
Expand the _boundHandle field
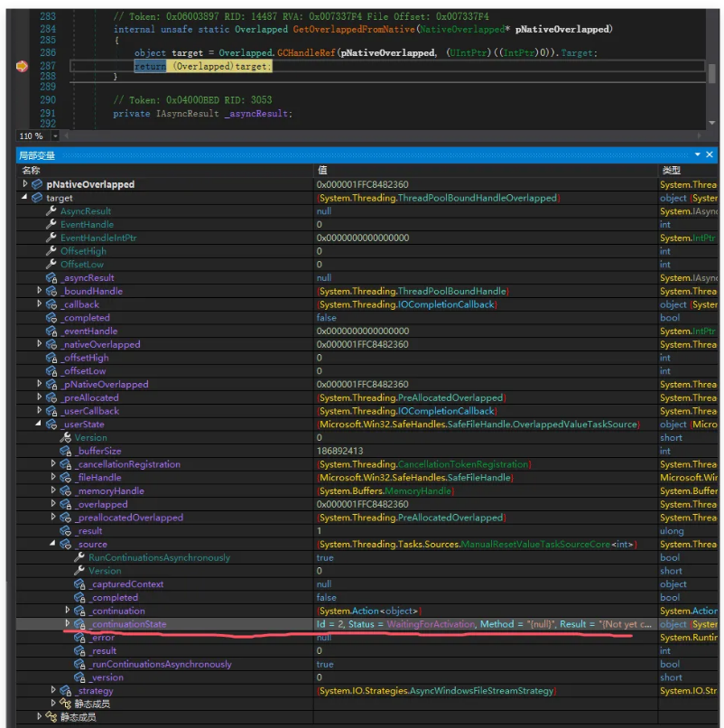click(40, 291)
